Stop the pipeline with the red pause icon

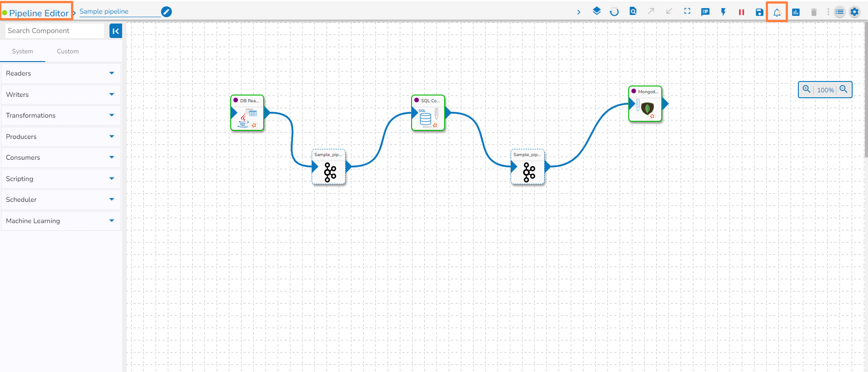point(741,12)
